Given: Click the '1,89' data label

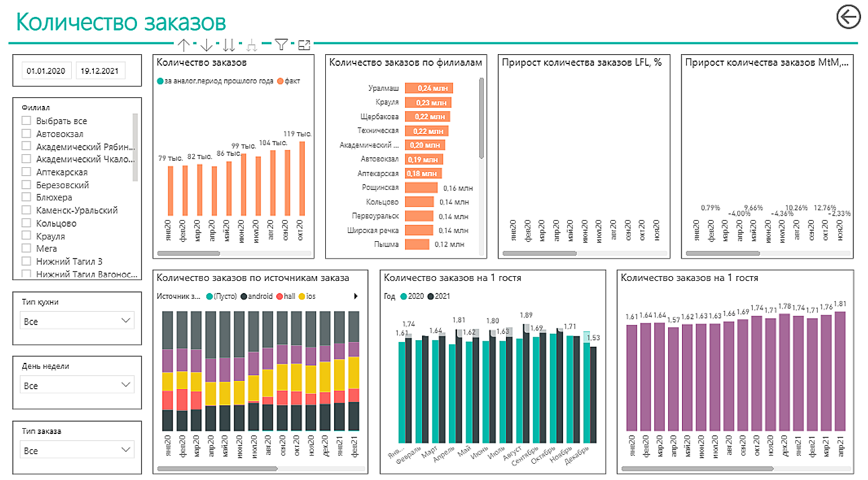Looking at the screenshot, I should pos(526,315).
